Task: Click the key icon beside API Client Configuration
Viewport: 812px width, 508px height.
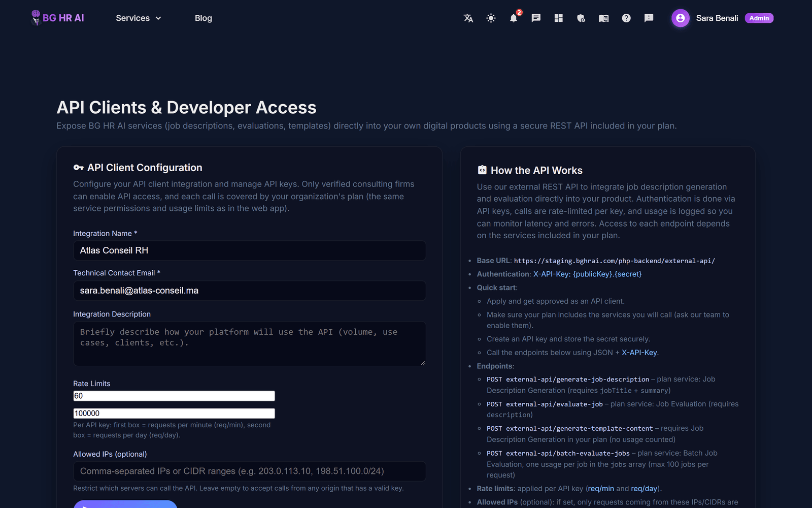Action: (78, 168)
